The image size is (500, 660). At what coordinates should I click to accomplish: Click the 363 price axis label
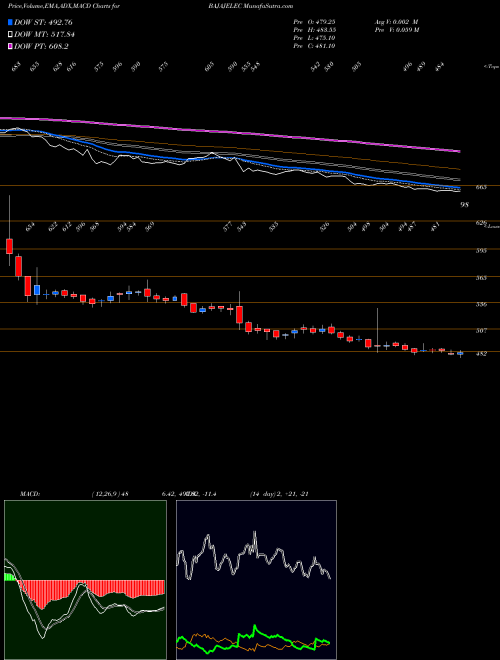[481, 278]
